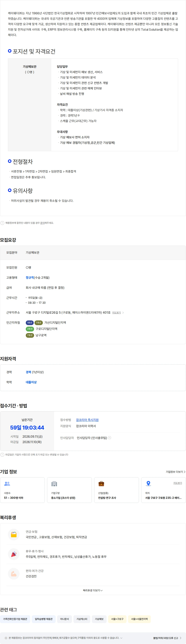Click the info icon beside 채용정보 문의 notice

point(2,223)
